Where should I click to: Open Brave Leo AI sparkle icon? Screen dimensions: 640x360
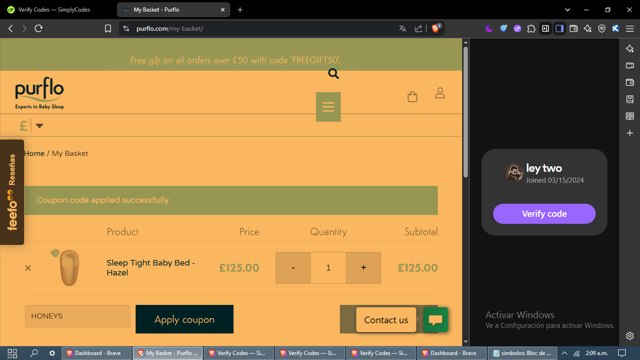pos(587,29)
